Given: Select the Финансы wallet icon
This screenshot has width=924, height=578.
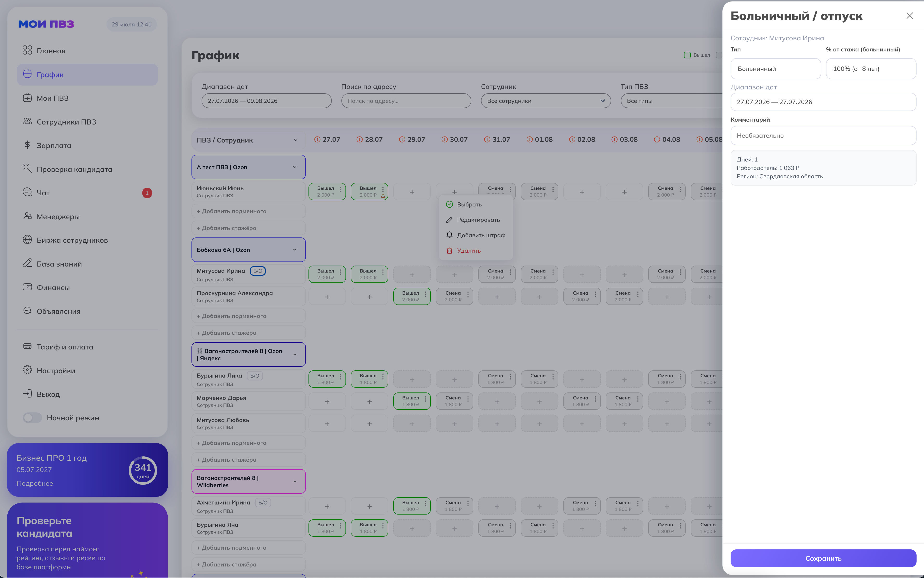Looking at the screenshot, I should point(27,287).
